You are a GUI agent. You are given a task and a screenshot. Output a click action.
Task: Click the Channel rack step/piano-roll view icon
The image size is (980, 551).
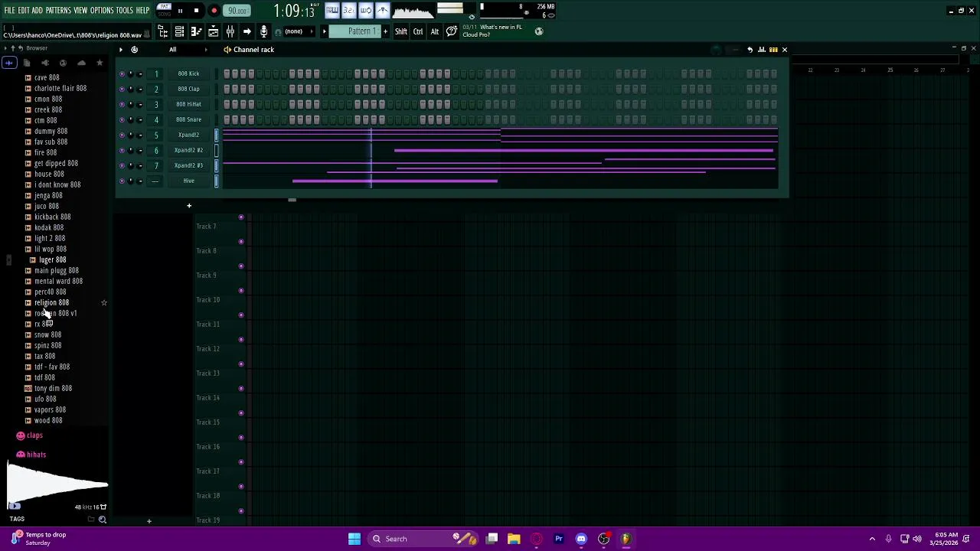[x=773, y=50]
